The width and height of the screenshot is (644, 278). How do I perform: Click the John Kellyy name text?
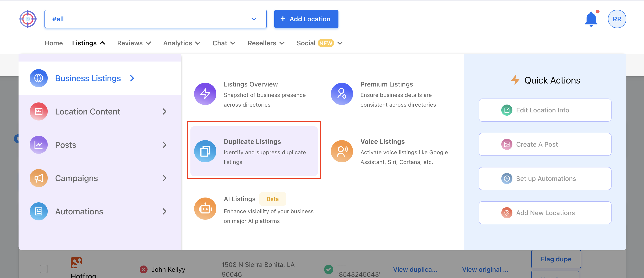coord(168,269)
